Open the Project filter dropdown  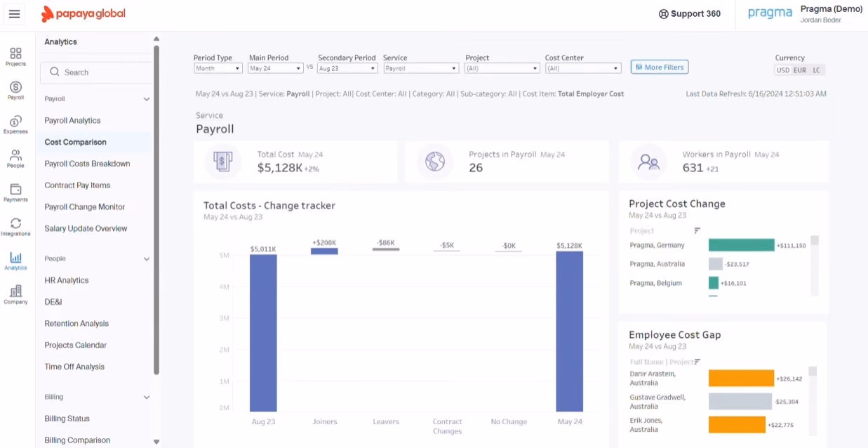pos(502,69)
